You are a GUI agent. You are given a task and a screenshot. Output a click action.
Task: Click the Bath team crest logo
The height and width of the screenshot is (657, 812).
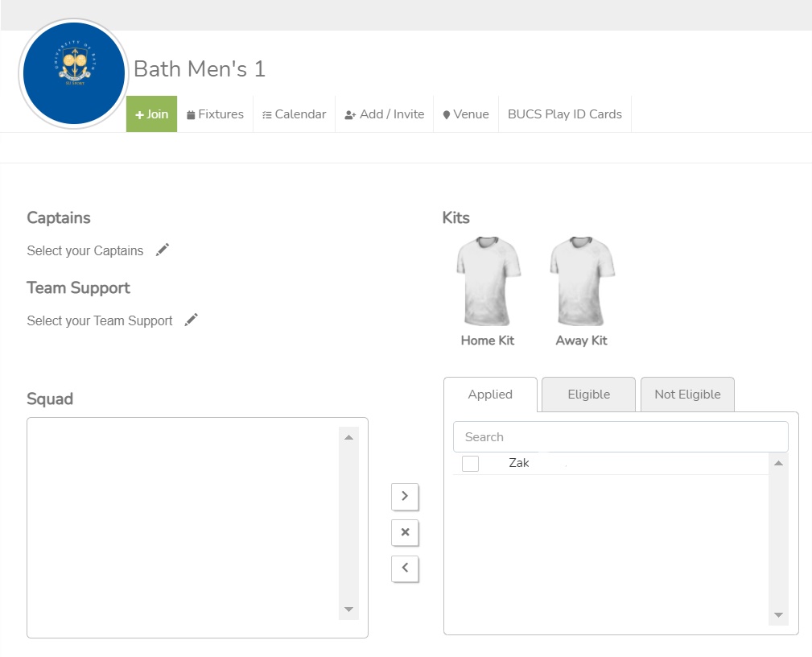(x=74, y=73)
